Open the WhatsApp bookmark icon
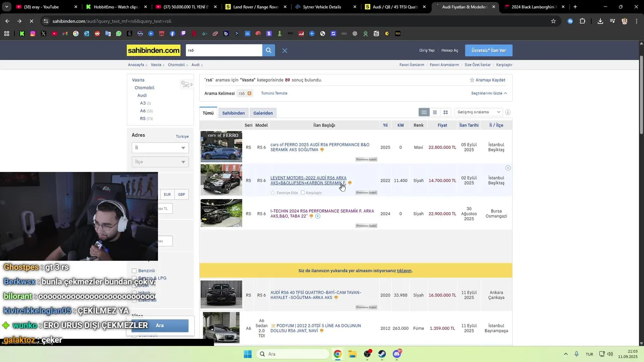Screen dimensions: 644x362 (119, 34)
